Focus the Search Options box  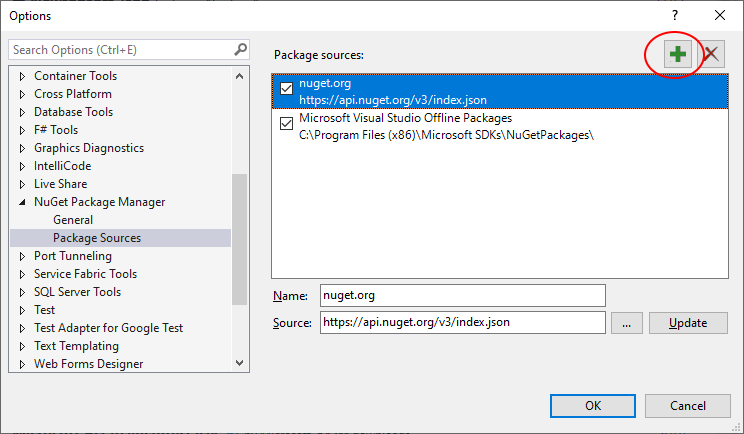(120, 49)
